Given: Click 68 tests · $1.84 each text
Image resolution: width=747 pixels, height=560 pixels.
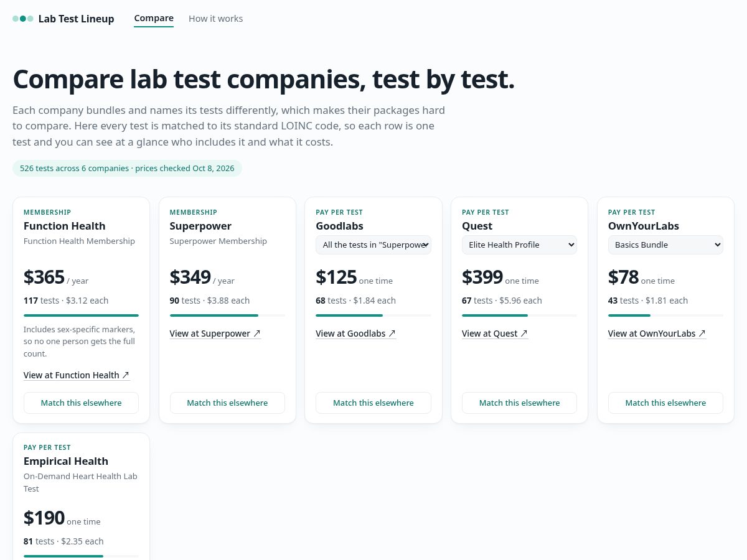Looking at the screenshot, I should pyautogui.click(x=356, y=301).
